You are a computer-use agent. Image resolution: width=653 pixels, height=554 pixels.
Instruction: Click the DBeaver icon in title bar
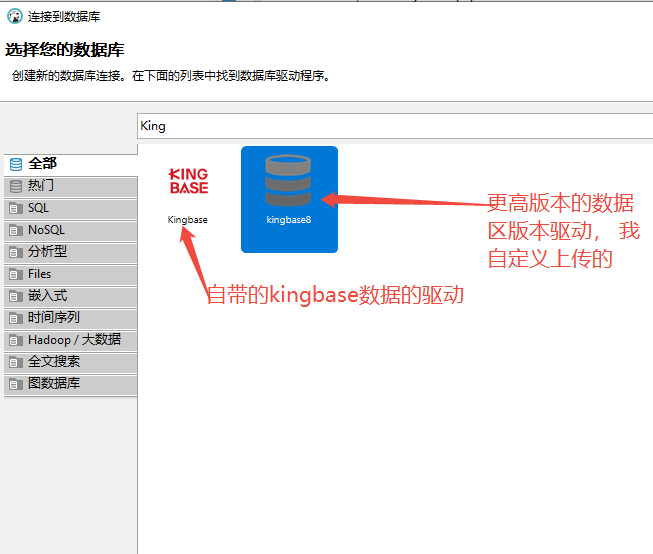[x=15, y=16]
